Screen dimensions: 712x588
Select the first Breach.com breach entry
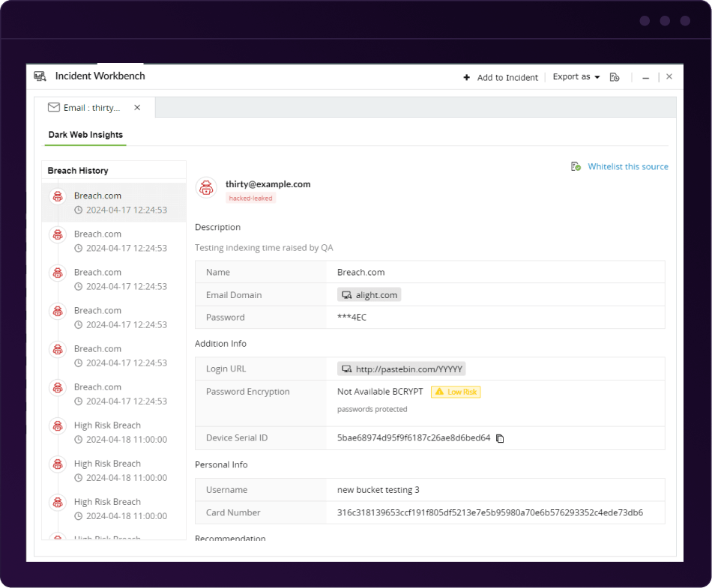[x=112, y=202]
